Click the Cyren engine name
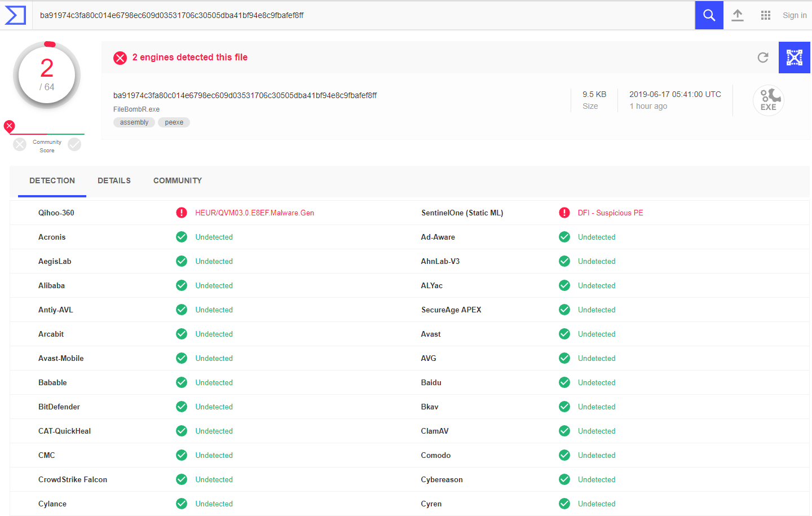 tap(431, 504)
